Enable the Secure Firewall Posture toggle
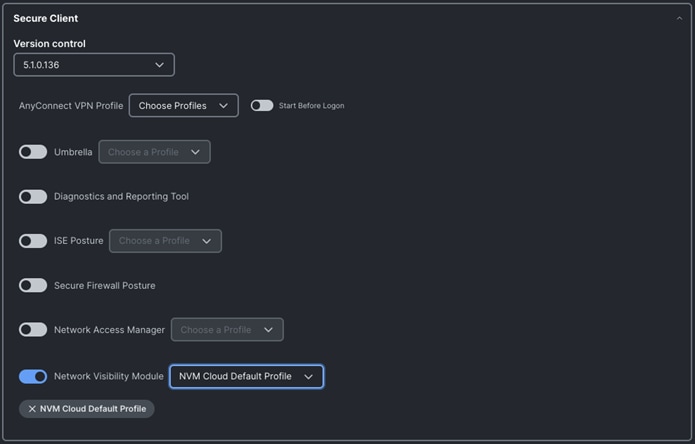Screen dimensions: 695x444 pyautogui.click(x=33, y=285)
